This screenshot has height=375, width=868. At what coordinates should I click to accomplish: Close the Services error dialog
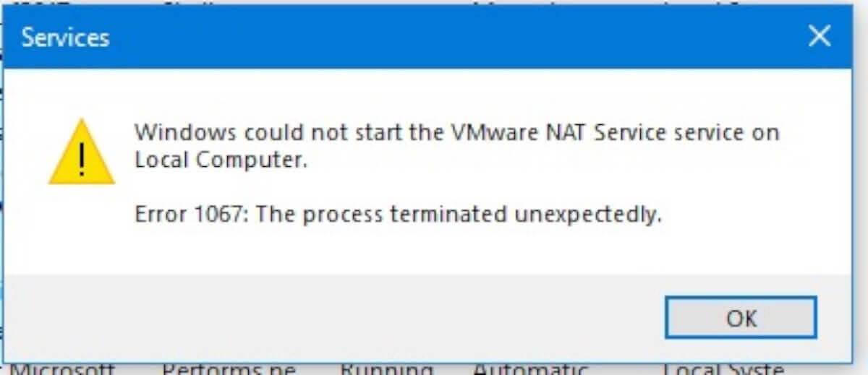(819, 36)
